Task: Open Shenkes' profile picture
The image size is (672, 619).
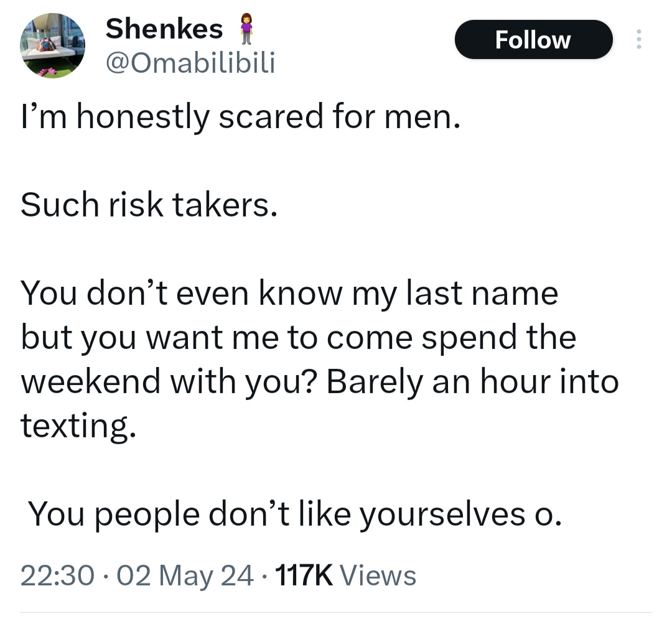Action: point(52,47)
